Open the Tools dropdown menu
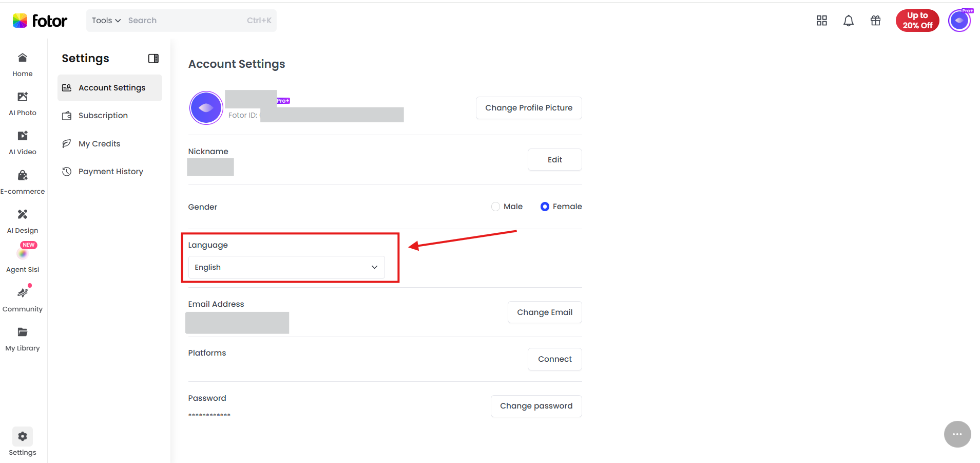Screen dimensions: 980x463 point(106,21)
